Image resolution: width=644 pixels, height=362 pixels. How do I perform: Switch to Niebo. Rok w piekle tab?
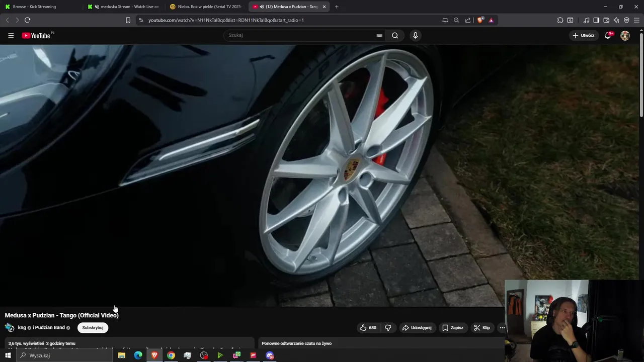[206, 7]
